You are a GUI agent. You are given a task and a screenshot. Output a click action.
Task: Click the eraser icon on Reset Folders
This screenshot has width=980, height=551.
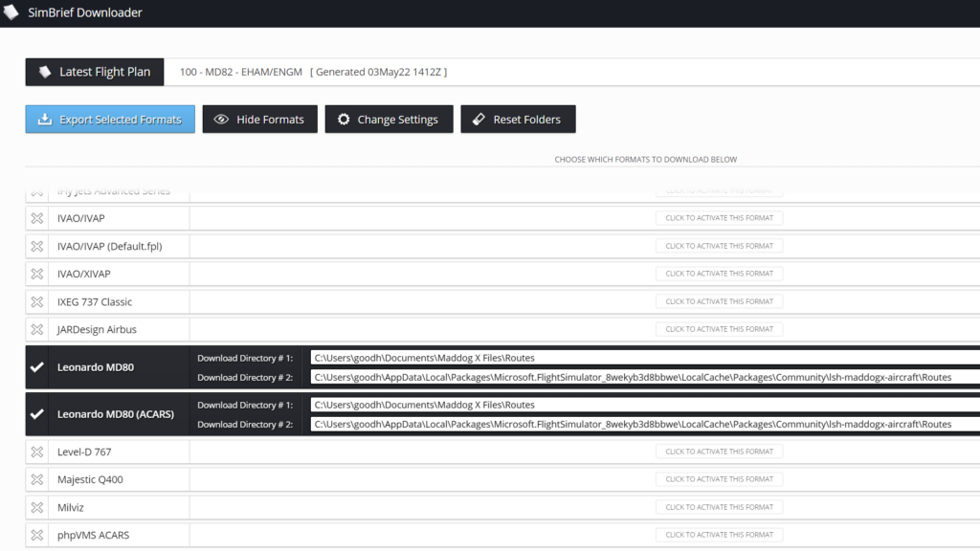click(479, 120)
